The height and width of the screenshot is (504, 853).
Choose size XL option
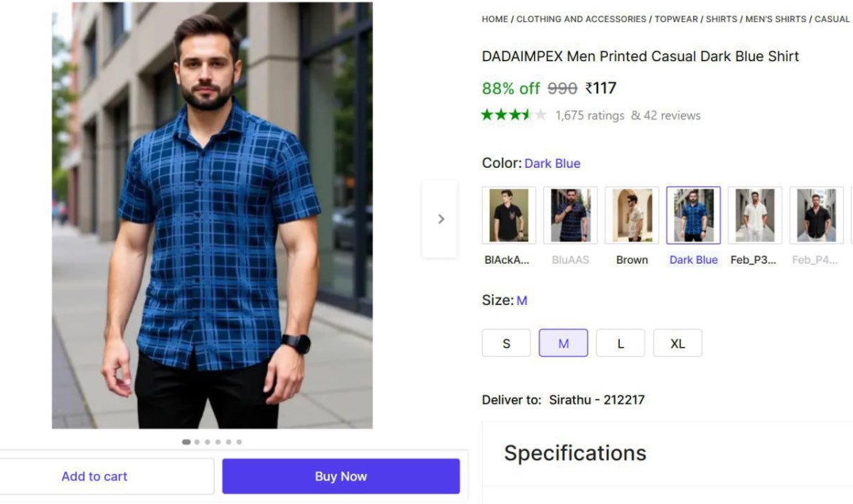tap(677, 343)
